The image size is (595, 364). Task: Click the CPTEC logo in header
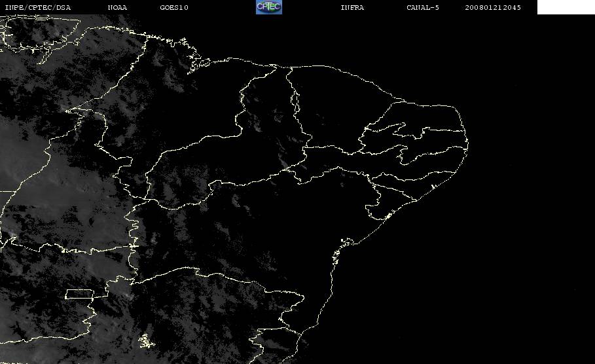(x=268, y=7)
